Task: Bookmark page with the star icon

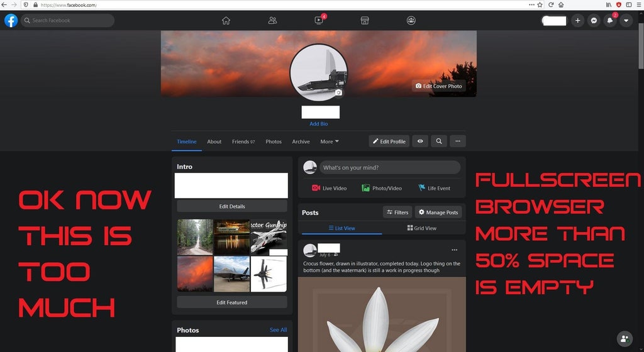Action: tap(540, 5)
